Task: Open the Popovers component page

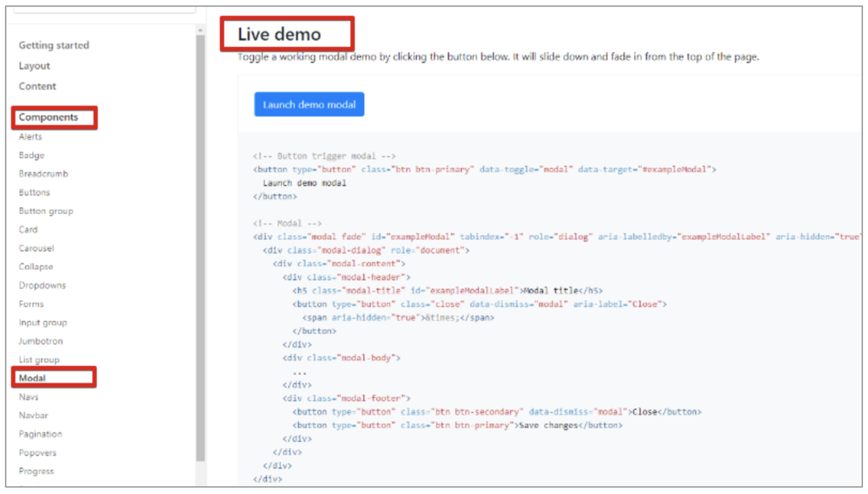Action: (38, 453)
